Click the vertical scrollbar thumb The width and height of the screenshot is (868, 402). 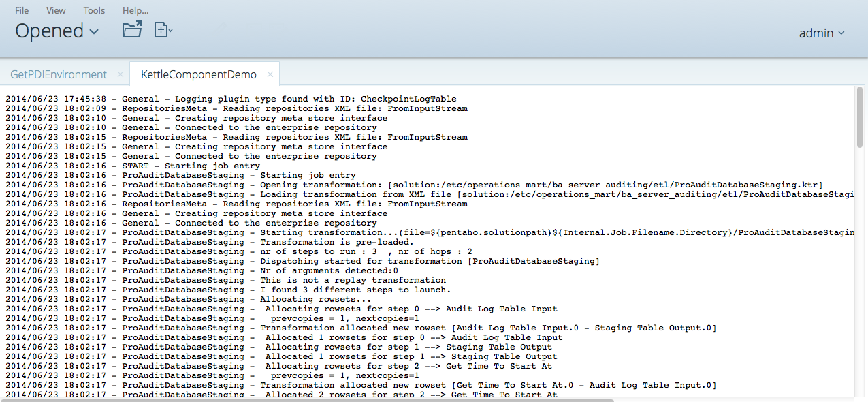(861, 117)
